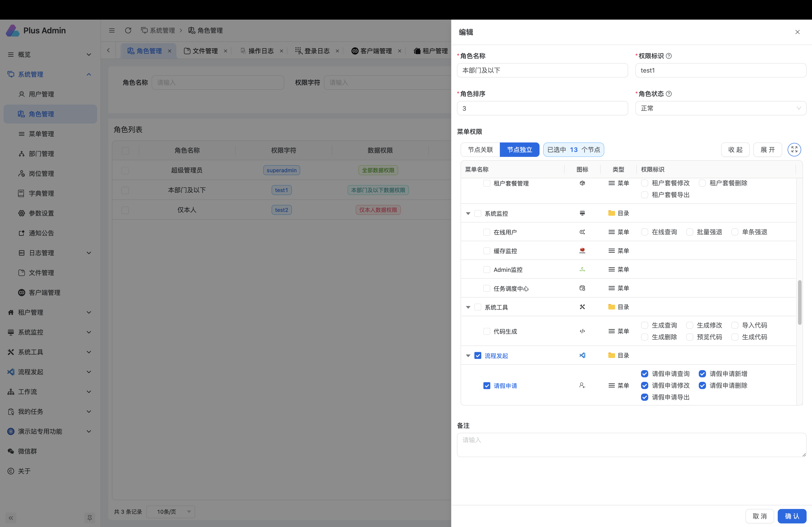Collapse sidebar with double-chevron icon
The image size is (812, 527).
11,518
